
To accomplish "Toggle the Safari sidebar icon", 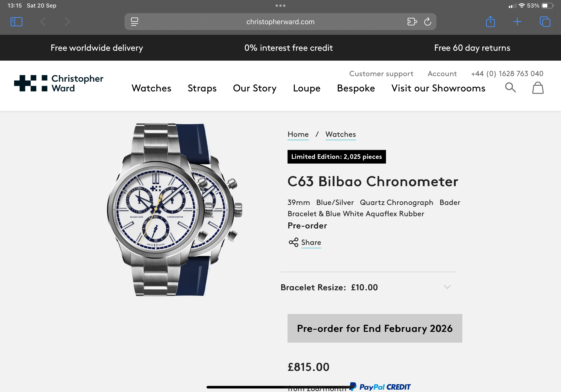I will [16, 22].
